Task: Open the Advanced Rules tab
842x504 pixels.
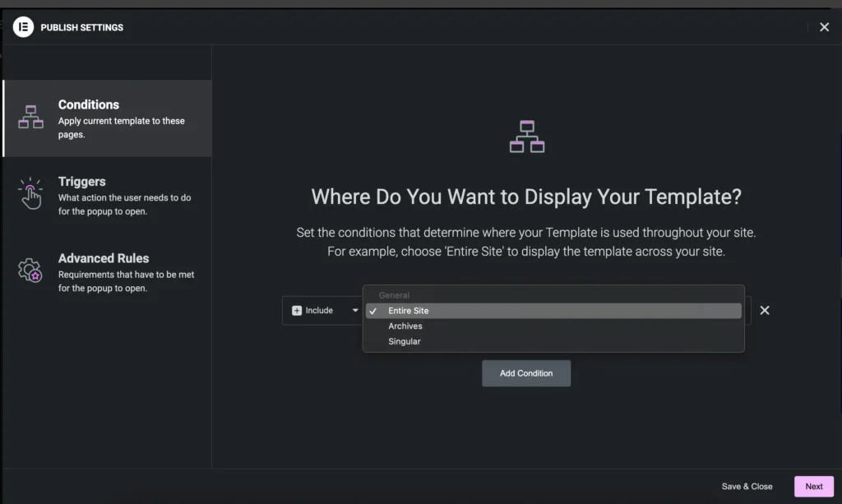Action: (108, 272)
